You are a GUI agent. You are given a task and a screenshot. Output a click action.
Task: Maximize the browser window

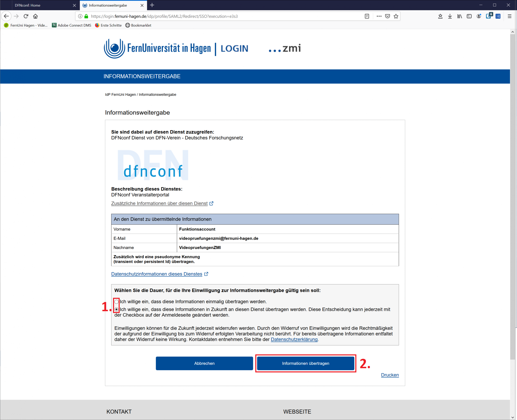point(494,5)
